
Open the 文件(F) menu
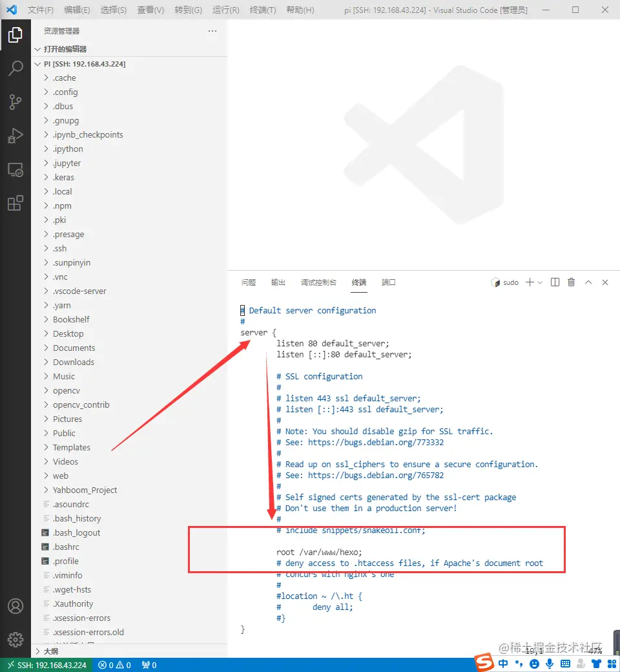point(41,10)
